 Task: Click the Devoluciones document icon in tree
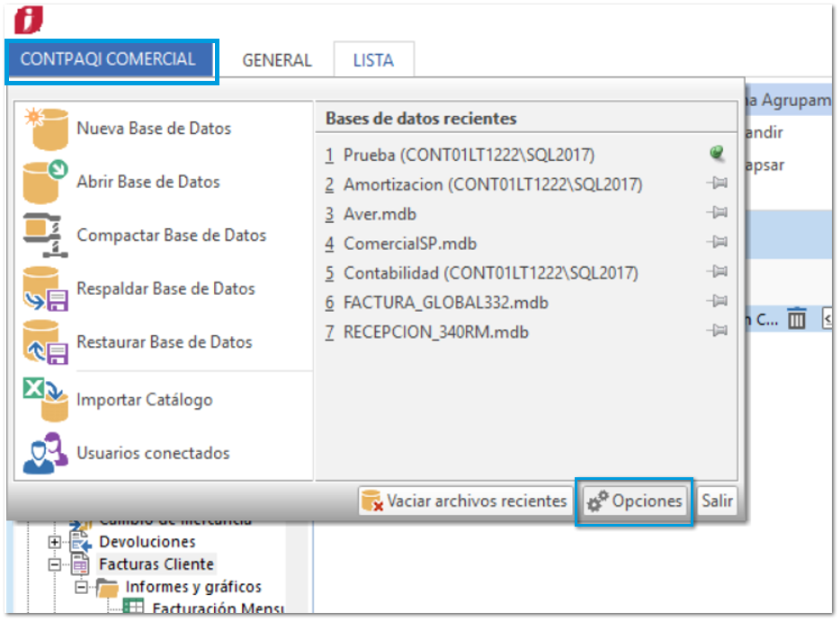pyautogui.click(x=81, y=542)
